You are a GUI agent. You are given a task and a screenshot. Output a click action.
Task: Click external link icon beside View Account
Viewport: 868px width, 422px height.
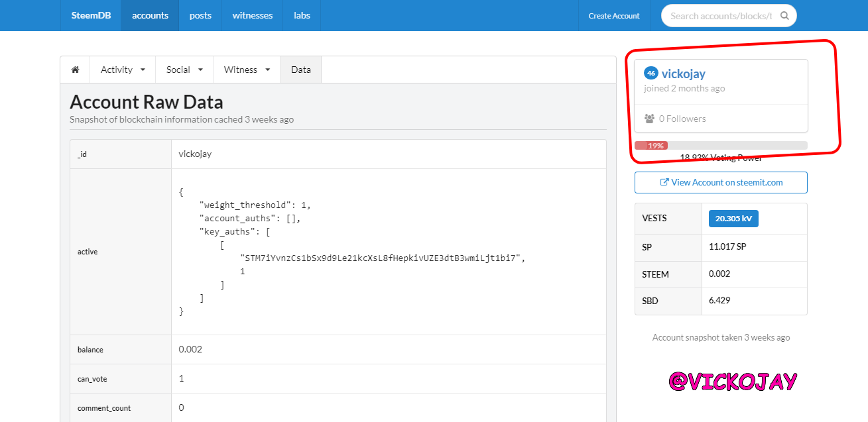coord(664,182)
